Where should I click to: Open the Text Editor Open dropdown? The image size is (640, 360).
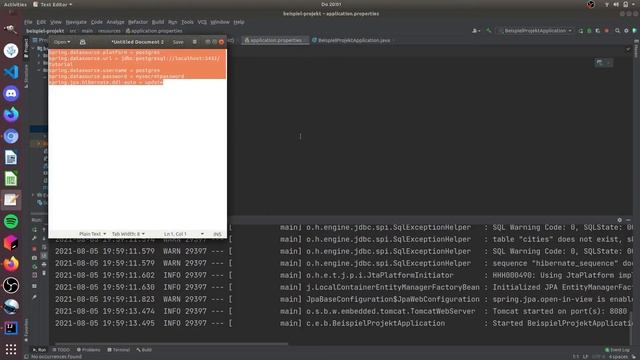pos(62,42)
